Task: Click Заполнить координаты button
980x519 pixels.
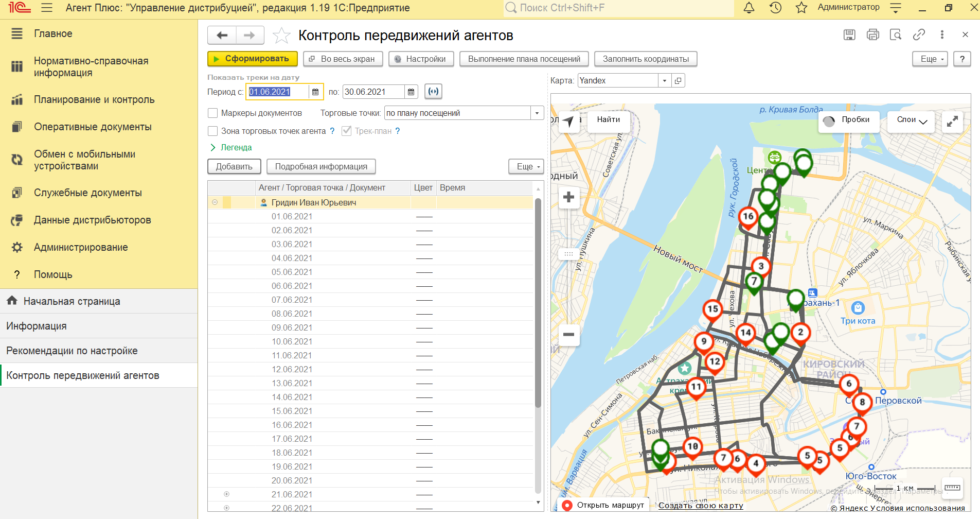Action: point(646,59)
